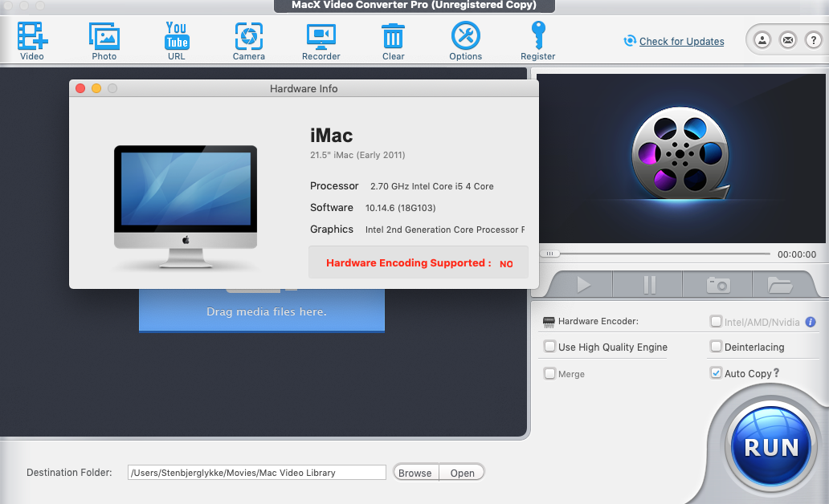Image resolution: width=829 pixels, height=504 pixels.
Task: Click the Intel 2nd Generation graphics text
Action: point(445,230)
